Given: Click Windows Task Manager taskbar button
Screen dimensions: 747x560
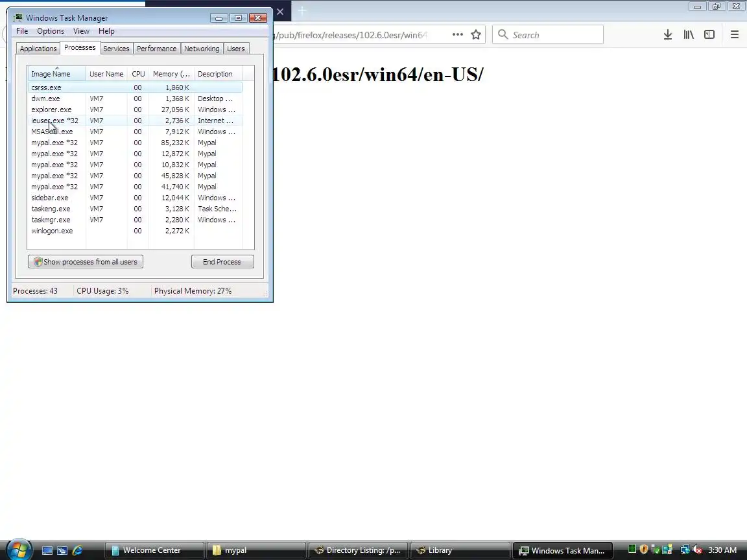Looking at the screenshot, I should coord(562,550).
